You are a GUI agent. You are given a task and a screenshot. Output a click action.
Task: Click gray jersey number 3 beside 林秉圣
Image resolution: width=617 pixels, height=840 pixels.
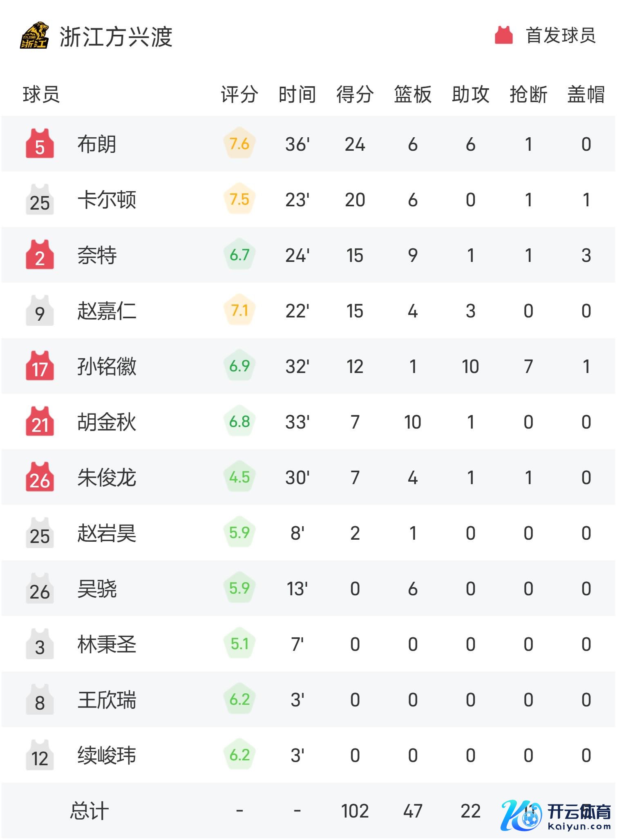pos(40,644)
